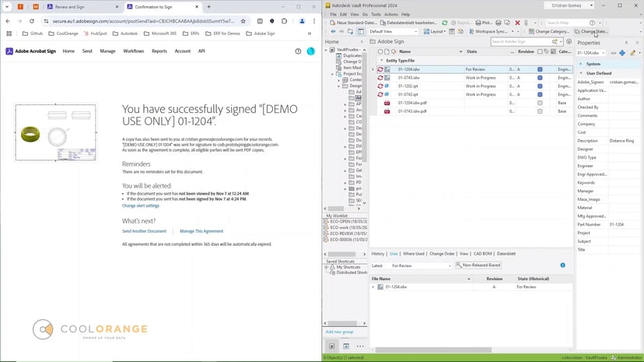Click the attachment paperclip icon in Vault toolbar
644x362 pixels.
tap(526, 23)
